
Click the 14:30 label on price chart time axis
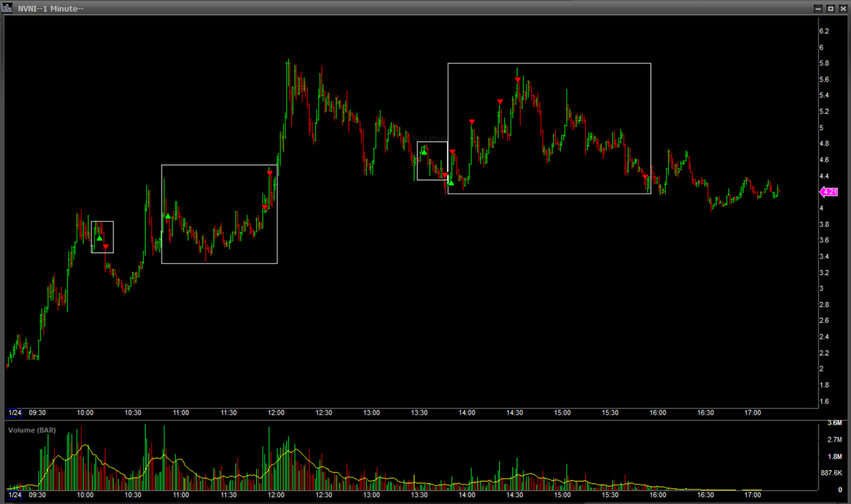point(515,413)
